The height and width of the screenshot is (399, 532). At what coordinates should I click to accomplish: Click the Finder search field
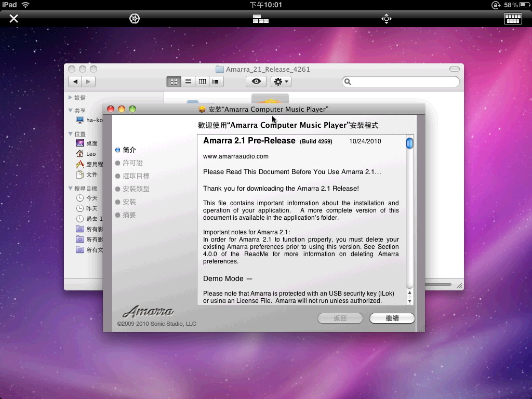click(401, 82)
